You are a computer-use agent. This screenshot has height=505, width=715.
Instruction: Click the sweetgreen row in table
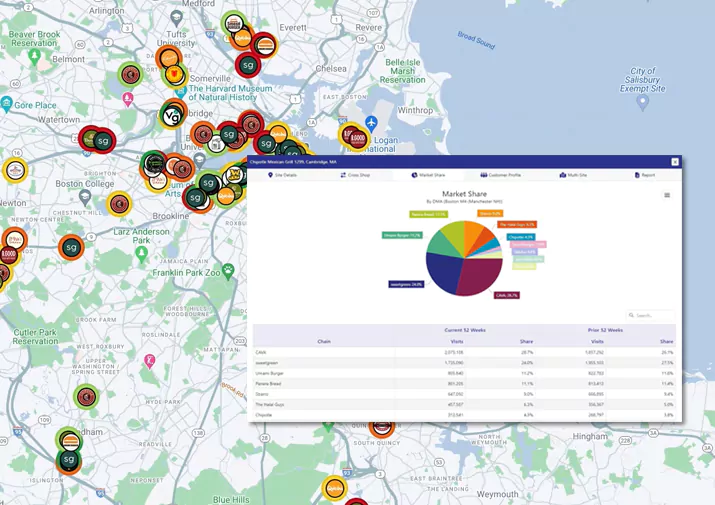[464, 363]
